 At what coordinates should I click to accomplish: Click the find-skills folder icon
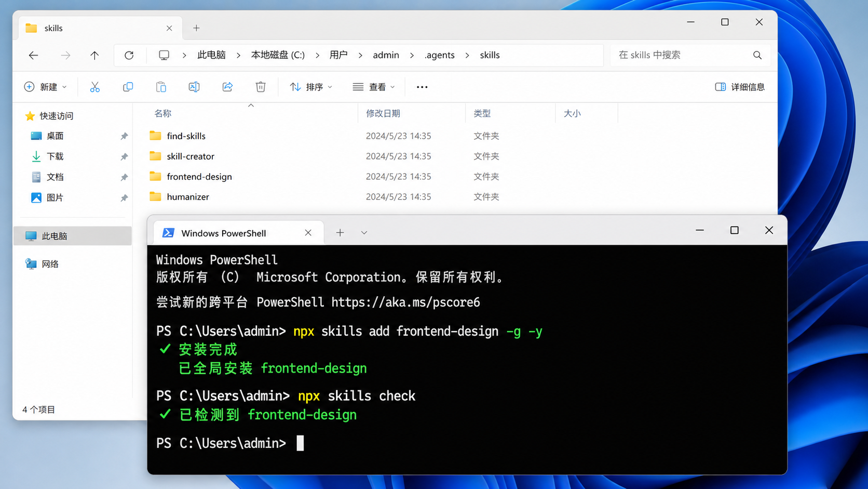coord(155,136)
